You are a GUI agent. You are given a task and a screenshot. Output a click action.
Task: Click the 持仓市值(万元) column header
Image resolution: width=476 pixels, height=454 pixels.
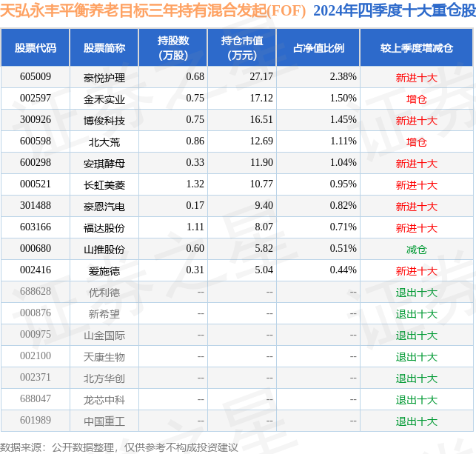coord(242,48)
